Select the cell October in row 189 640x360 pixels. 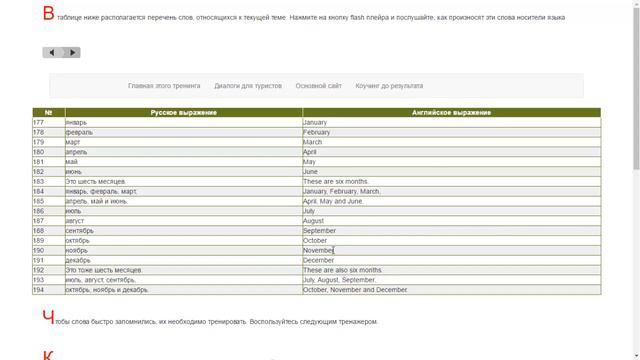(451, 240)
